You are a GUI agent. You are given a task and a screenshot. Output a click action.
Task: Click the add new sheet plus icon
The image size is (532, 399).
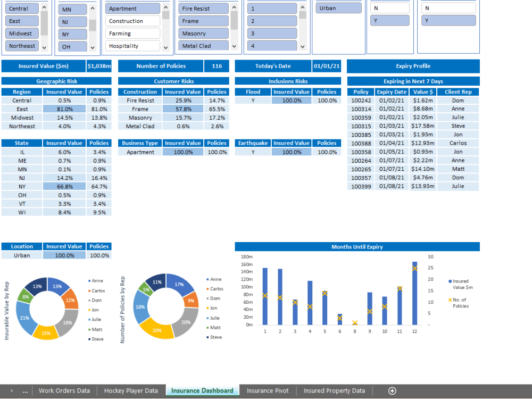[x=392, y=390]
